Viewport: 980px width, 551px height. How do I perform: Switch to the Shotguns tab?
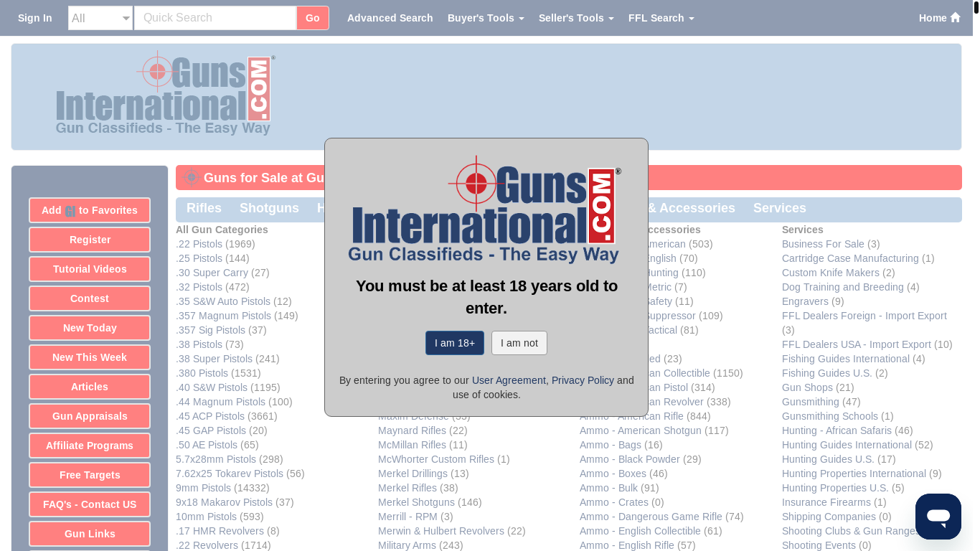[x=269, y=208]
